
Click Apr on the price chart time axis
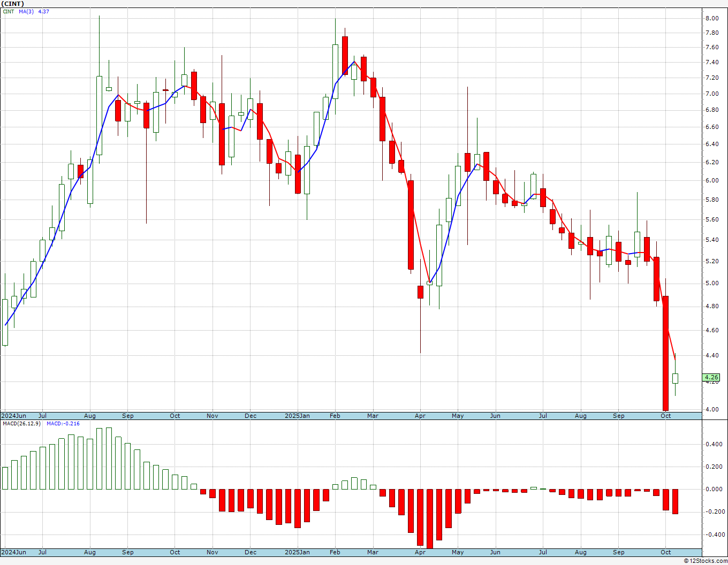(420, 416)
